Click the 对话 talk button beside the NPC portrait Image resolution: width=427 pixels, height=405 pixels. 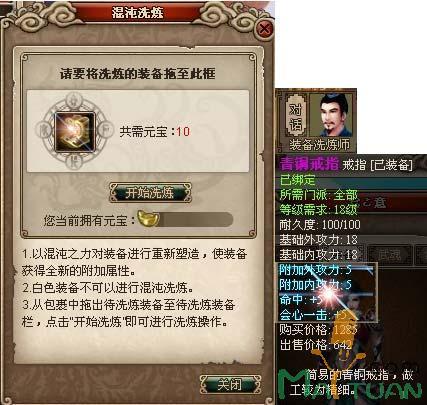296,115
